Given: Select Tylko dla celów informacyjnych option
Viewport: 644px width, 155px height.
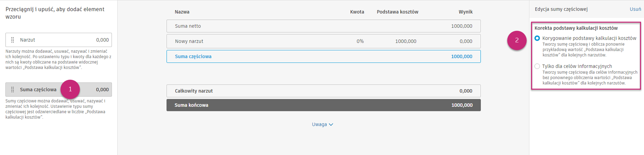Looking at the screenshot, I should (x=537, y=66).
